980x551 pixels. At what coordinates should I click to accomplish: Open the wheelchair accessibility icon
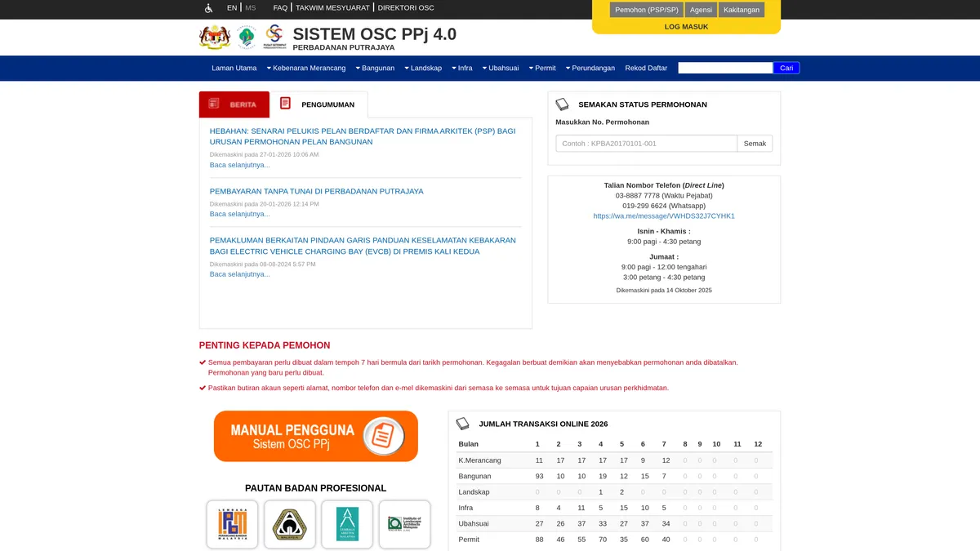coord(209,8)
